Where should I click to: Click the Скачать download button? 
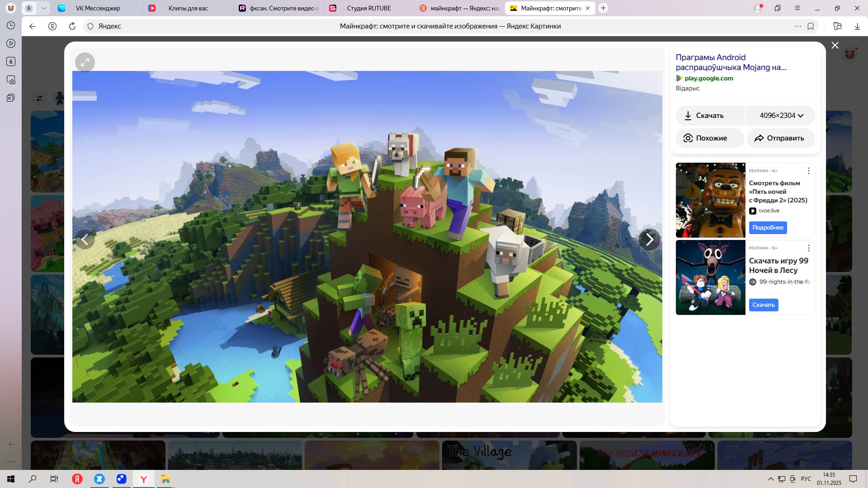tap(710, 116)
